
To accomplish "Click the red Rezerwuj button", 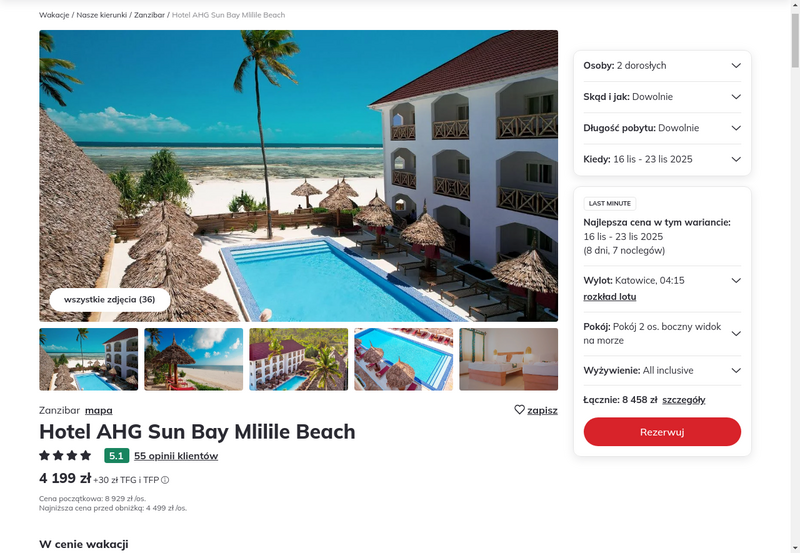I will [x=662, y=432].
